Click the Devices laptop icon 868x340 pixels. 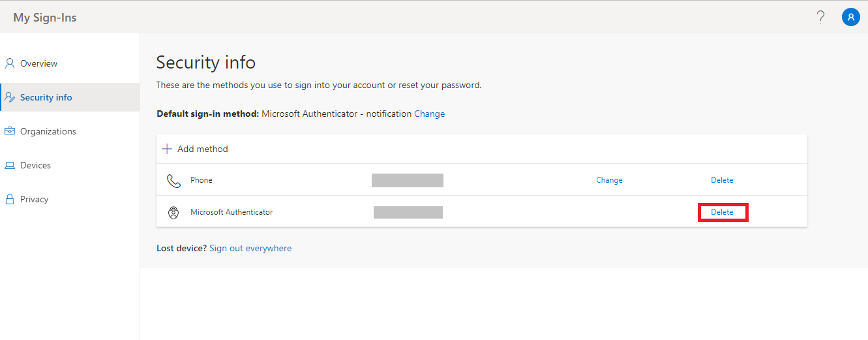[10, 166]
